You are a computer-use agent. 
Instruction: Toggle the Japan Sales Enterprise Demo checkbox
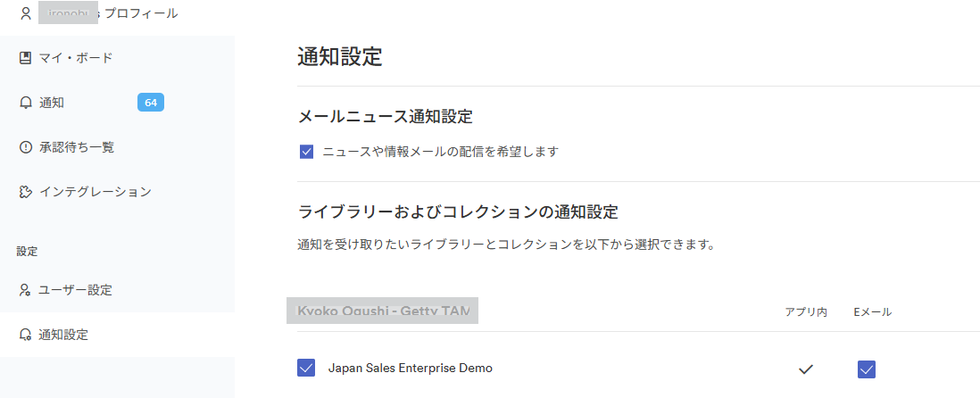pyautogui.click(x=306, y=368)
